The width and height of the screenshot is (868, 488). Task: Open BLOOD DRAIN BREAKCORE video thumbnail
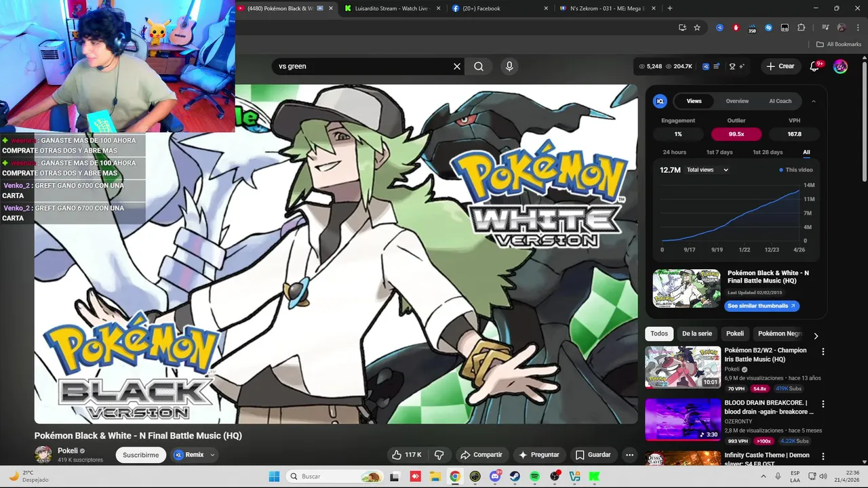pyautogui.click(x=683, y=420)
